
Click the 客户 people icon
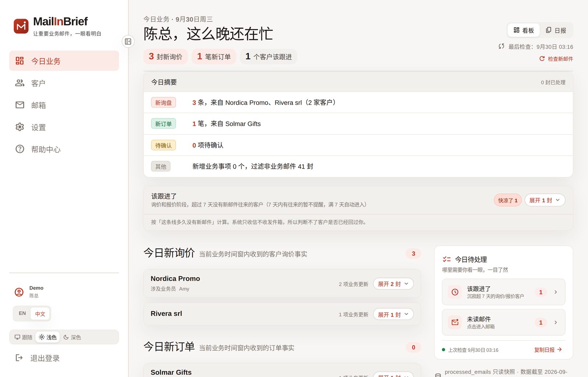(20, 83)
